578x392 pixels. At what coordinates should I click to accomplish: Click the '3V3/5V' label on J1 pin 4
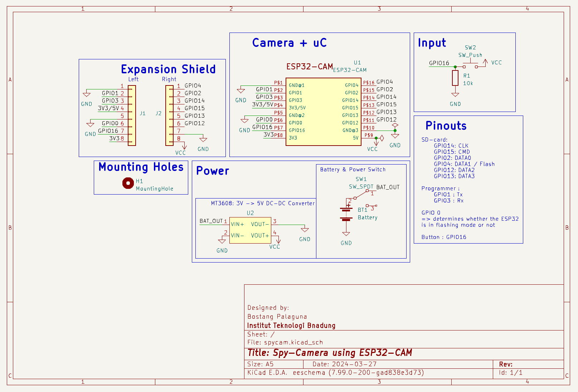point(108,108)
